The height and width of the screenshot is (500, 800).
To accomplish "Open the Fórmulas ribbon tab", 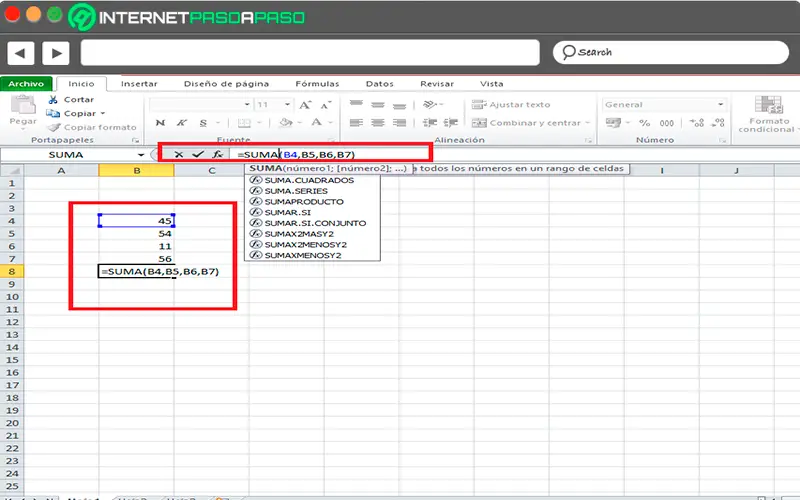I will click(317, 84).
